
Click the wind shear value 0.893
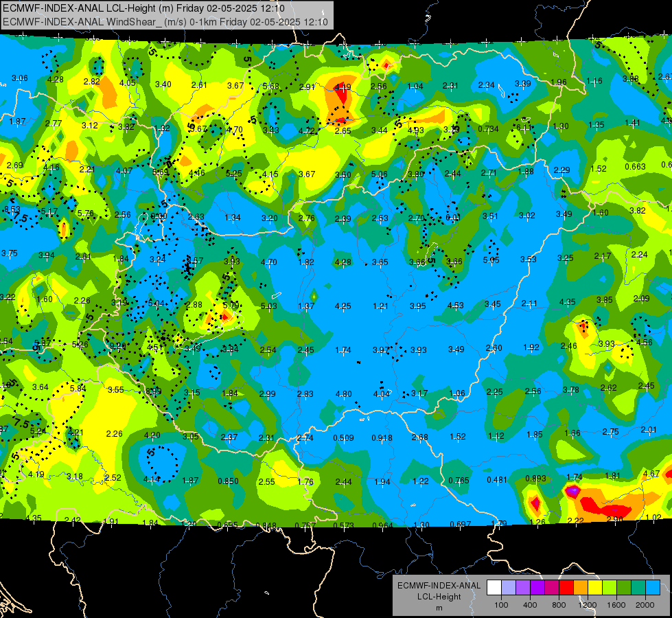(x=535, y=479)
